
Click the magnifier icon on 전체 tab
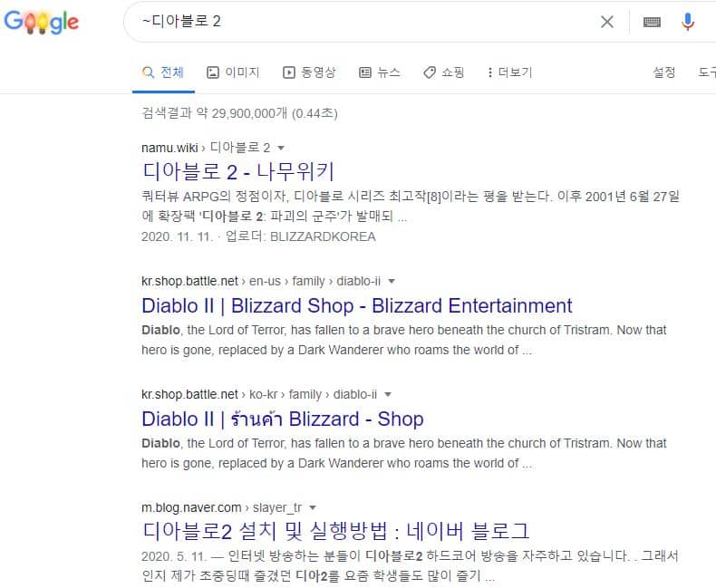tap(148, 72)
